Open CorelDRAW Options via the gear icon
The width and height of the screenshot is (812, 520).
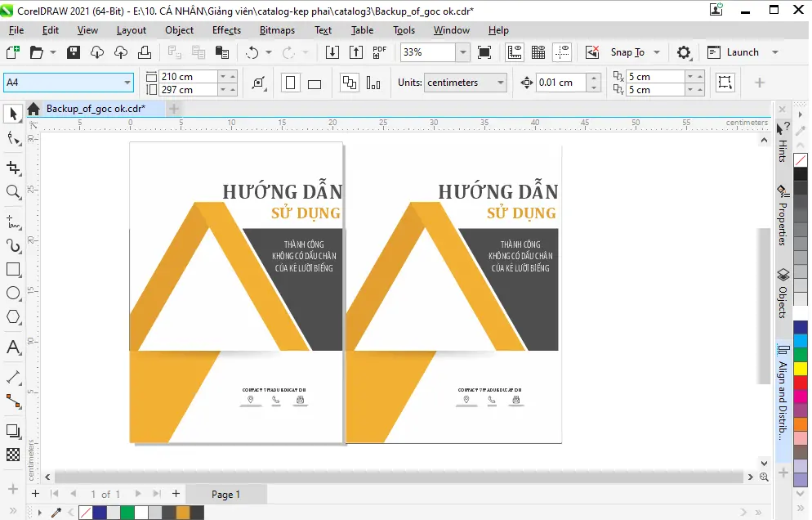coord(684,52)
